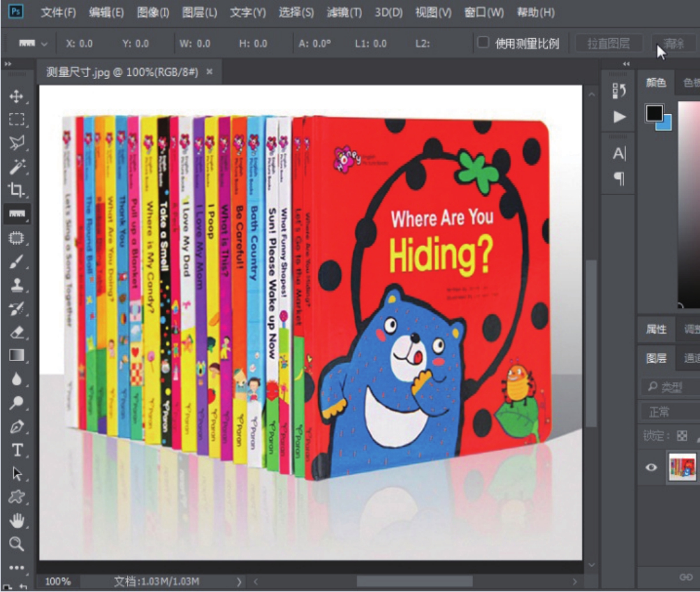Select the Polygonal Lasso tool

(x=17, y=143)
